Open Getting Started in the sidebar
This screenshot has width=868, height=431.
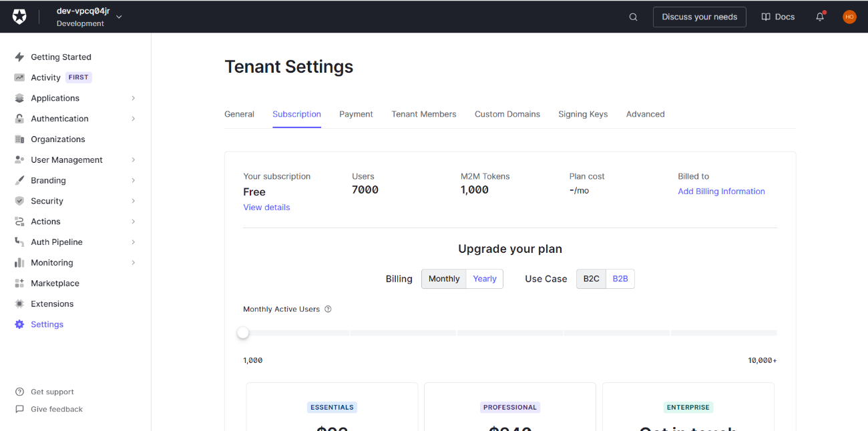tap(61, 57)
